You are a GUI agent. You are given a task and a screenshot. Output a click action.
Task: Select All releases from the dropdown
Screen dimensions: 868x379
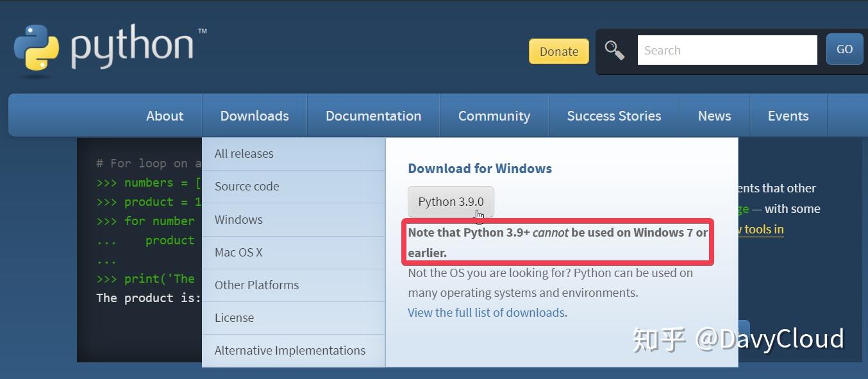pyautogui.click(x=244, y=153)
